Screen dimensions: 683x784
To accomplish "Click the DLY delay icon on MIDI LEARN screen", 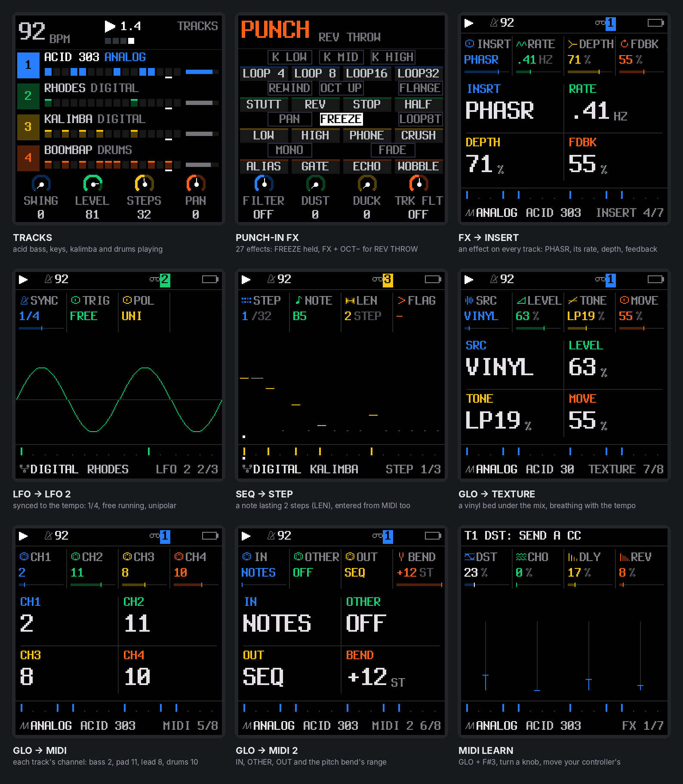I will click(572, 556).
